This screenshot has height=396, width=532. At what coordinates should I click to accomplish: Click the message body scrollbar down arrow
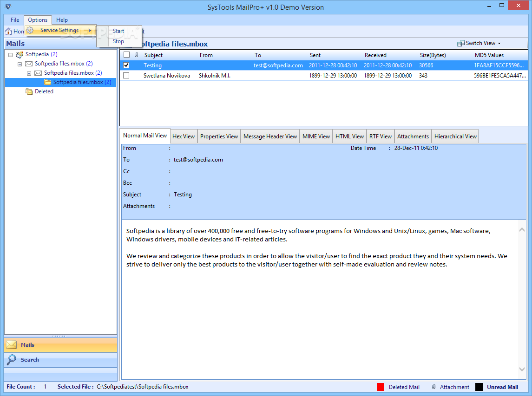522,369
